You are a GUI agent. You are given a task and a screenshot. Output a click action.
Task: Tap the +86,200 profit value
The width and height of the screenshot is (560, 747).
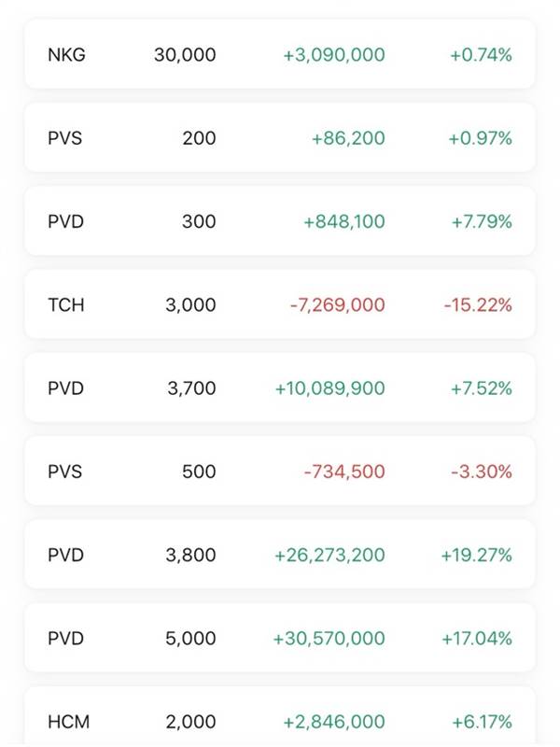(348, 138)
